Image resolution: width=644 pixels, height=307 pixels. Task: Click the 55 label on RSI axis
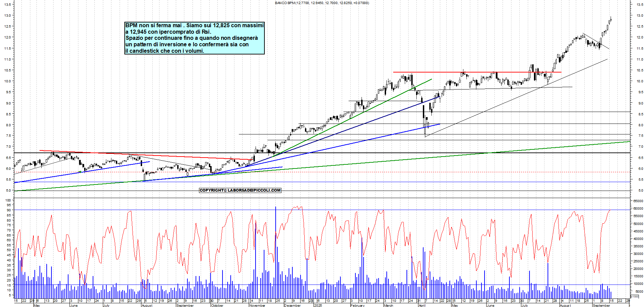point(9,245)
